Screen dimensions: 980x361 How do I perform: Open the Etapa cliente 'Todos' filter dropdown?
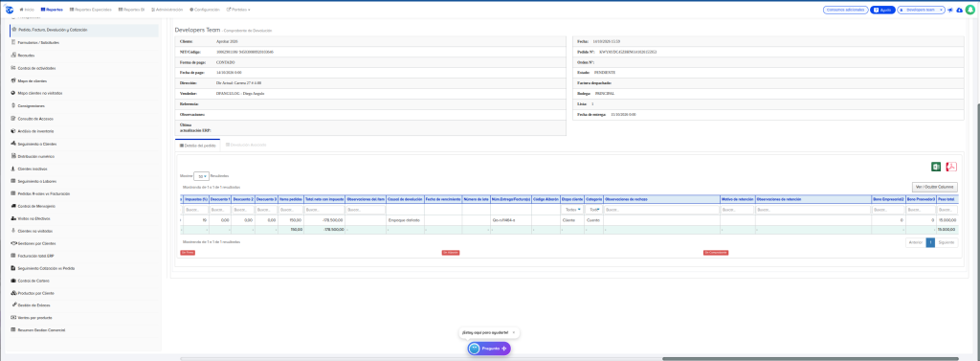(x=572, y=210)
